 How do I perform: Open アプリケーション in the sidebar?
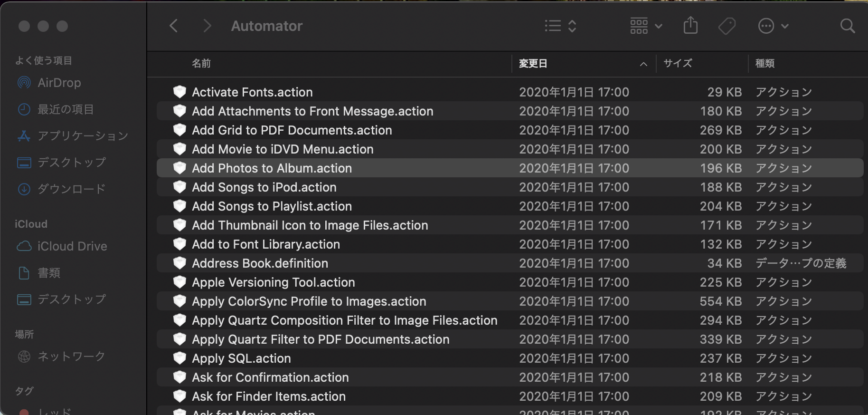click(83, 136)
